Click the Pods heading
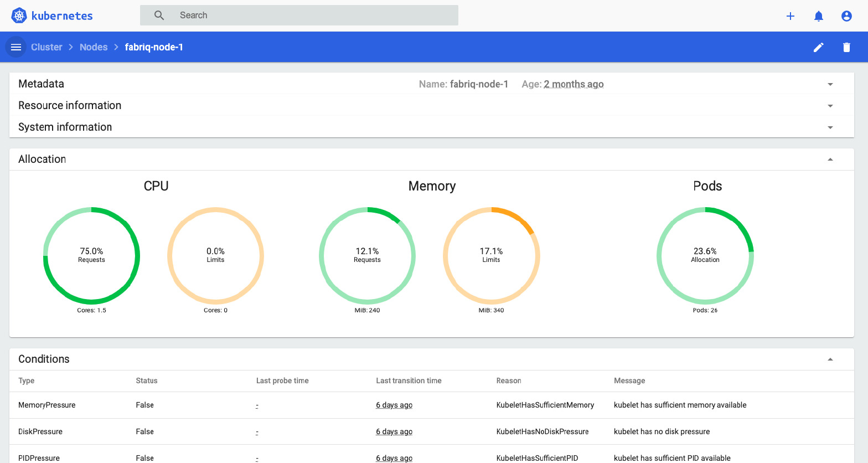 pyautogui.click(x=707, y=186)
